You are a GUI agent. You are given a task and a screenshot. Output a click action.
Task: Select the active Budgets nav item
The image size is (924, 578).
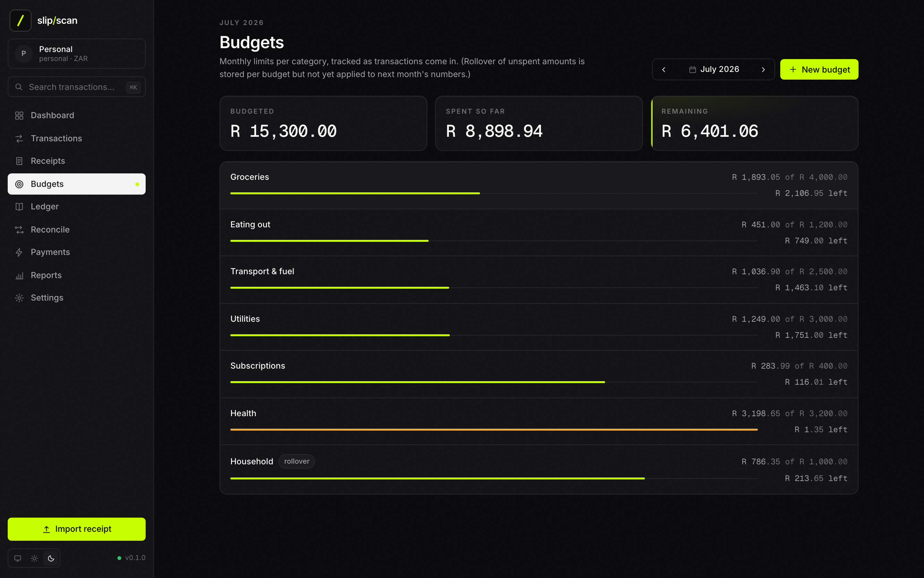tap(76, 184)
